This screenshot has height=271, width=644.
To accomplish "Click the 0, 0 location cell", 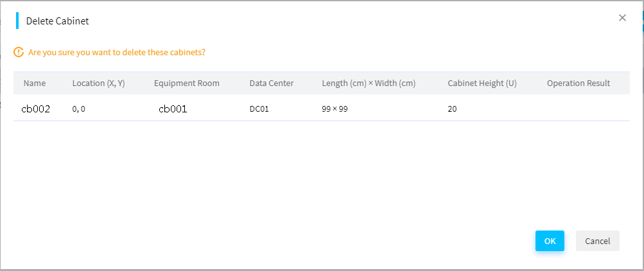I will (x=79, y=109).
